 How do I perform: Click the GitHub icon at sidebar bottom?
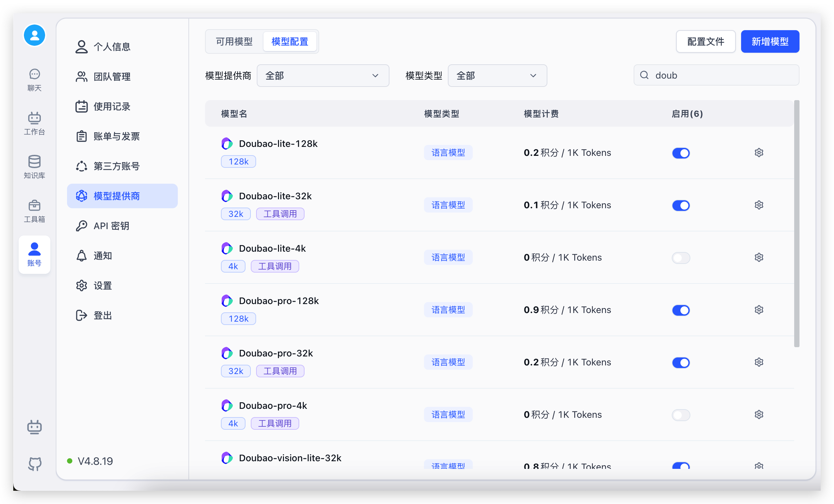34,464
